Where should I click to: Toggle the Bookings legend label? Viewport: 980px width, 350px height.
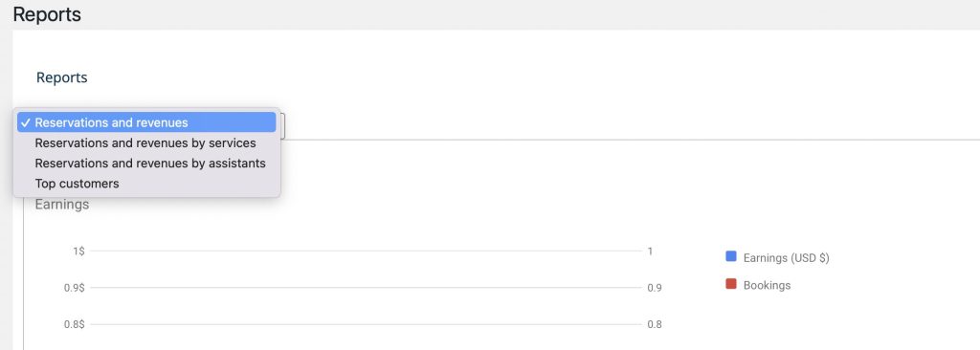767,285
